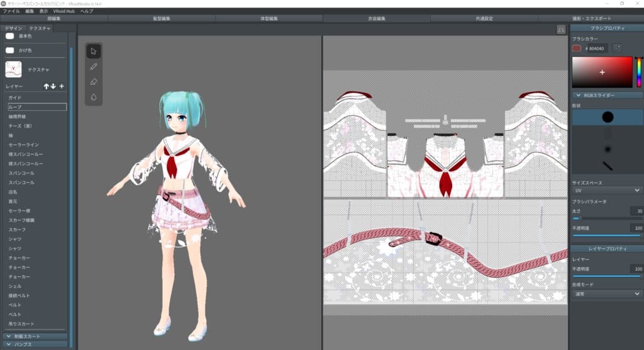Choose the round hard brush shape

pos(607,116)
